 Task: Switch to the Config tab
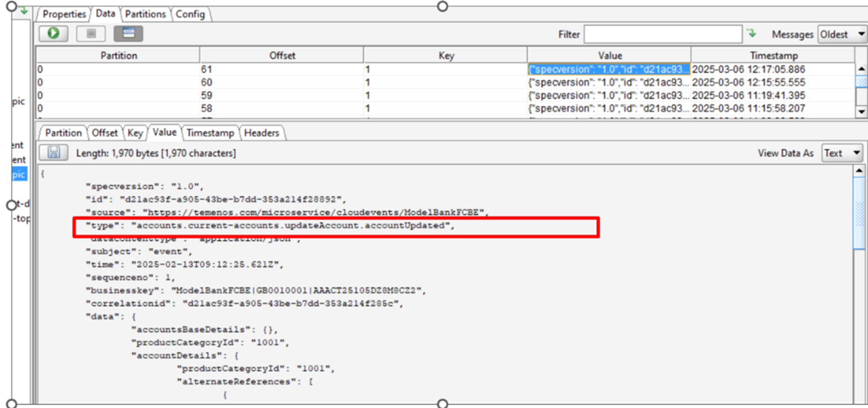(190, 14)
